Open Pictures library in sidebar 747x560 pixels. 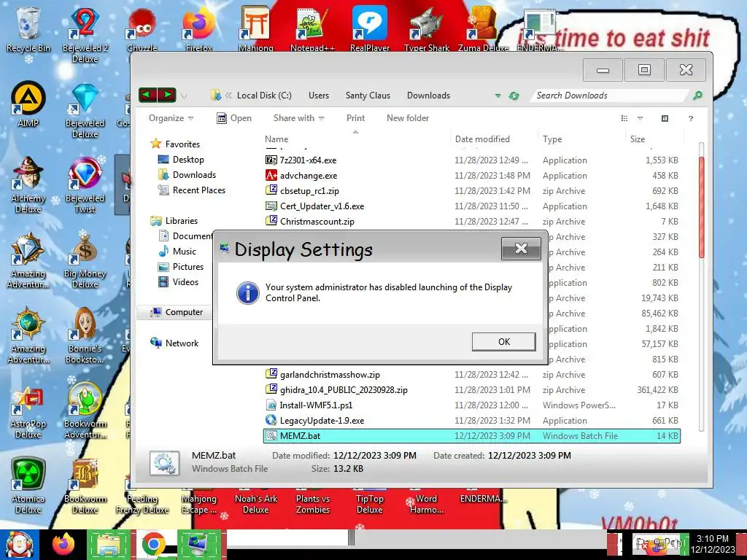181,267
